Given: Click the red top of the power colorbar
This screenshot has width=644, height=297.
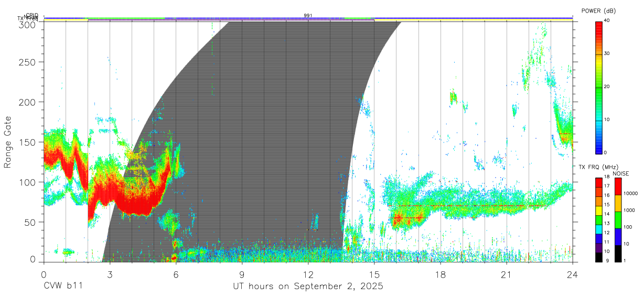Looking at the screenshot, I should 598,25.
